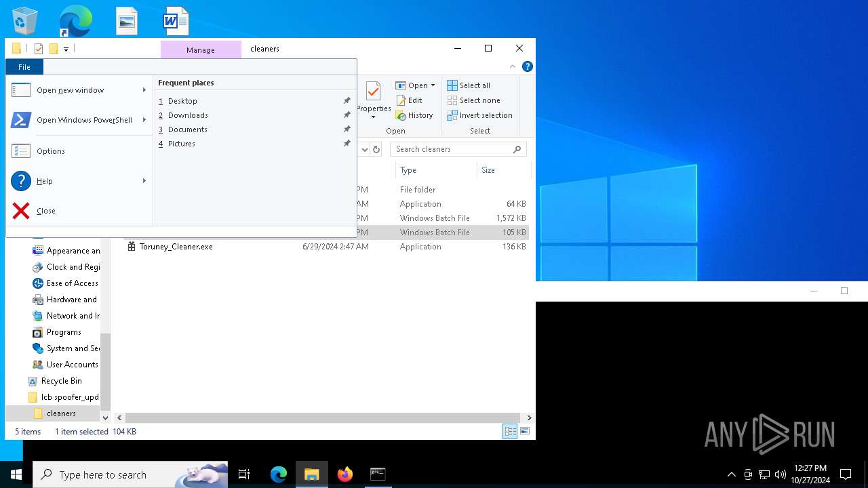Switch to details view icon
This screenshot has width=868, height=488.
click(510, 432)
